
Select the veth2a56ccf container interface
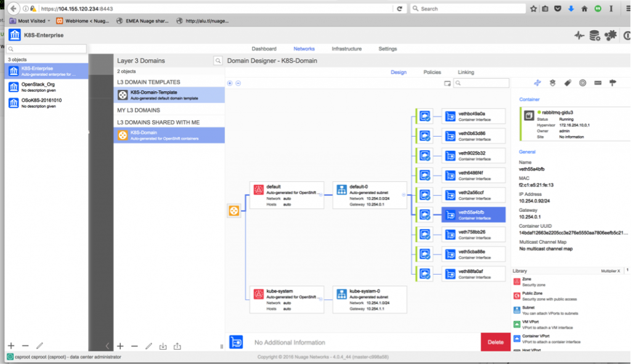tap(474, 195)
